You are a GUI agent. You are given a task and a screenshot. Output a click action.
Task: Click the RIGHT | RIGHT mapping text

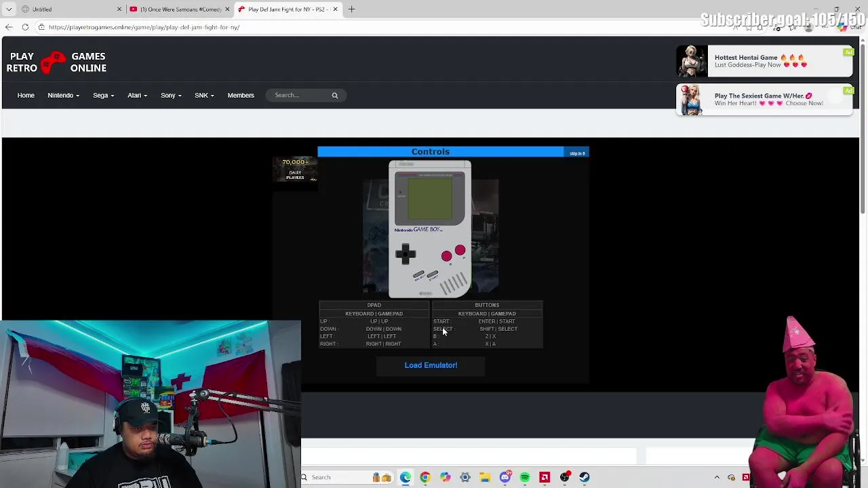pos(383,344)
